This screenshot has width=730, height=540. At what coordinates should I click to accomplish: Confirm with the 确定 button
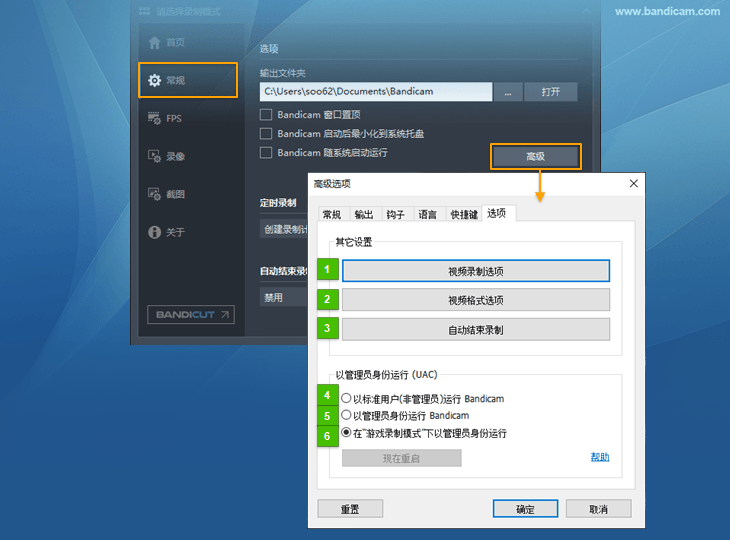[526, 509]
